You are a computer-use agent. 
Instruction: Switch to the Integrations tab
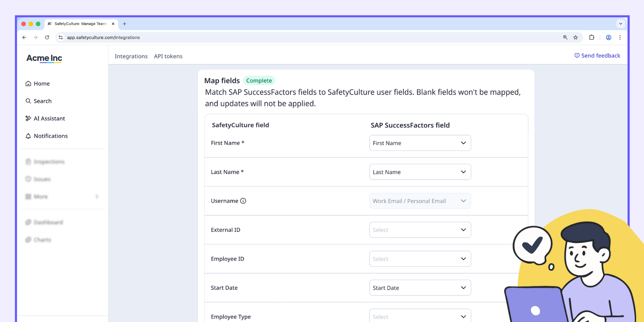(x=131, y=57)
